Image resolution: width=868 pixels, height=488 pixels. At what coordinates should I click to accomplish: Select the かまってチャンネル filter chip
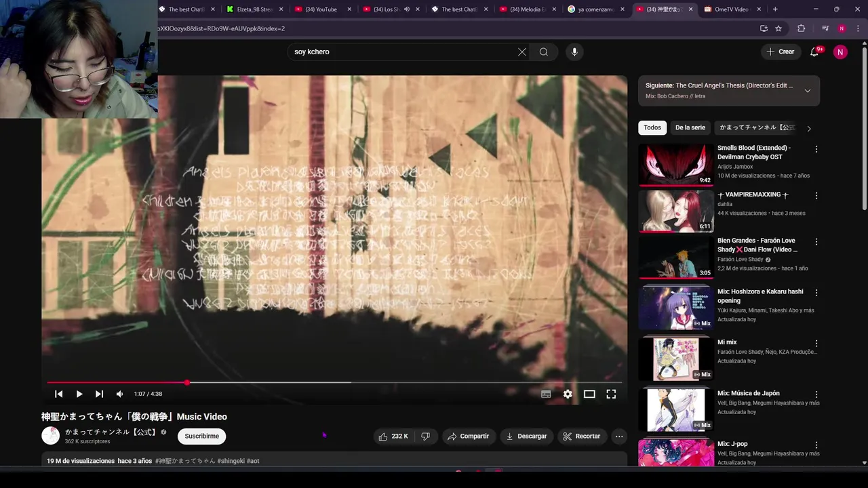757,127
